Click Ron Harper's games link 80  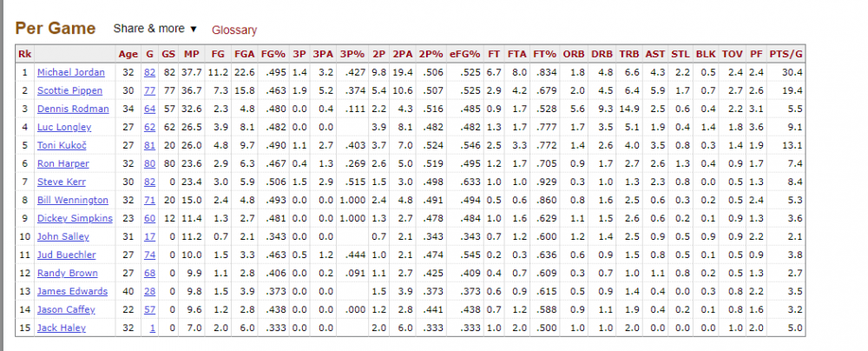tap(149, 163)
